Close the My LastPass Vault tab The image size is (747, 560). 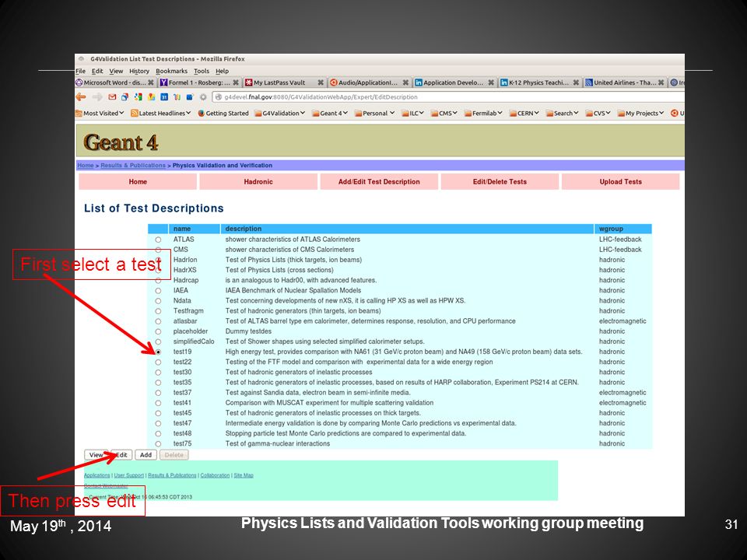click(x=321, y=82)
